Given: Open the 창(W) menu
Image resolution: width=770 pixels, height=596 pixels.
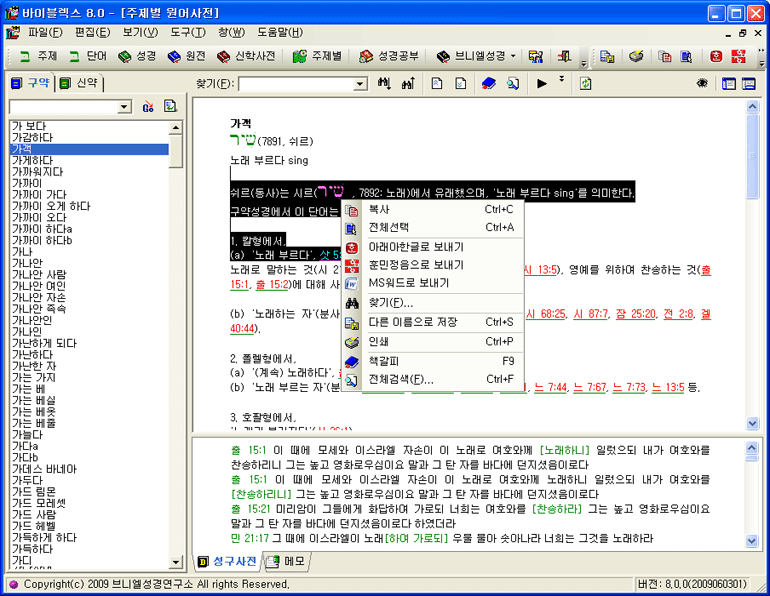Looking at the screenshot, I should (231, 32).
